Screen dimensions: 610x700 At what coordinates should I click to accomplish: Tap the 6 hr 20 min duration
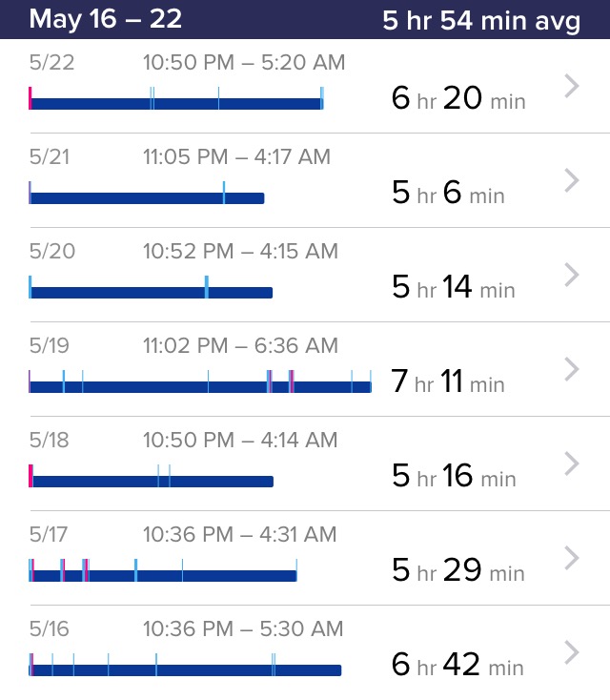pyautogui.click(x=457, y=98)
